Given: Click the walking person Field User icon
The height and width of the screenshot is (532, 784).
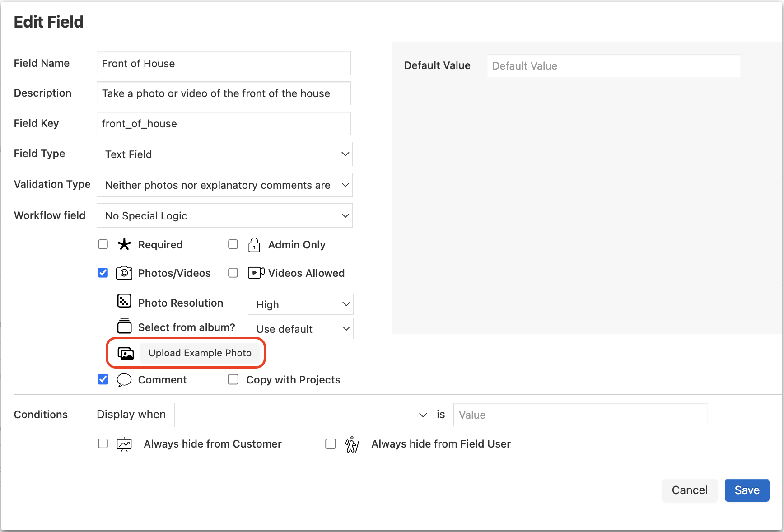Looking at the screenshot, I should point(352,444).
